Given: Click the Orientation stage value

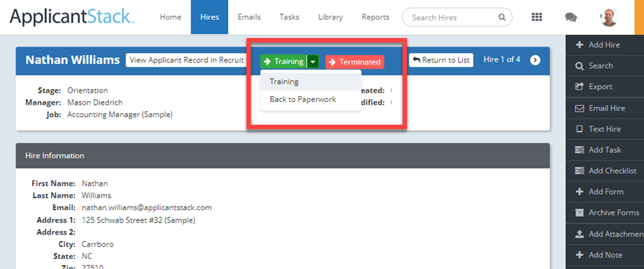Looking at the screenshot, I should pyautogui.click(x=87, y=90).
